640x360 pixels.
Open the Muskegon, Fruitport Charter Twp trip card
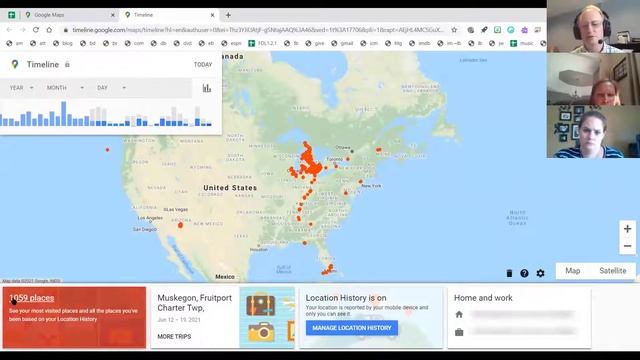pyautogui.click(x=222, y=318)
